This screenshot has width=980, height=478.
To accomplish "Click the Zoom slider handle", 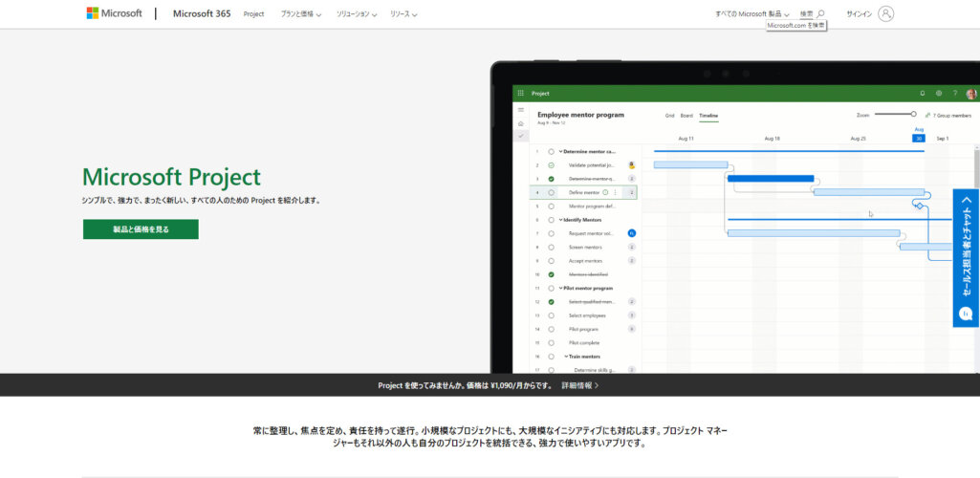I will pos(913,114).
